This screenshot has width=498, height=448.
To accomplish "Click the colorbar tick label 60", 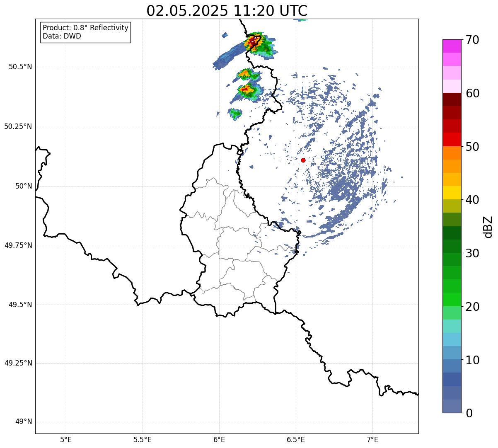I will pyautogui.click(x=472, y=93).
